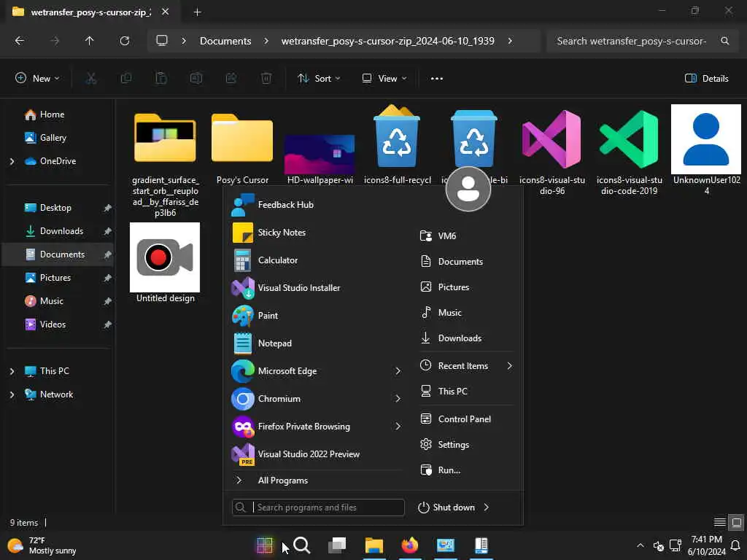Open the New item dropdown
The image size is (747, 560).
37,79
